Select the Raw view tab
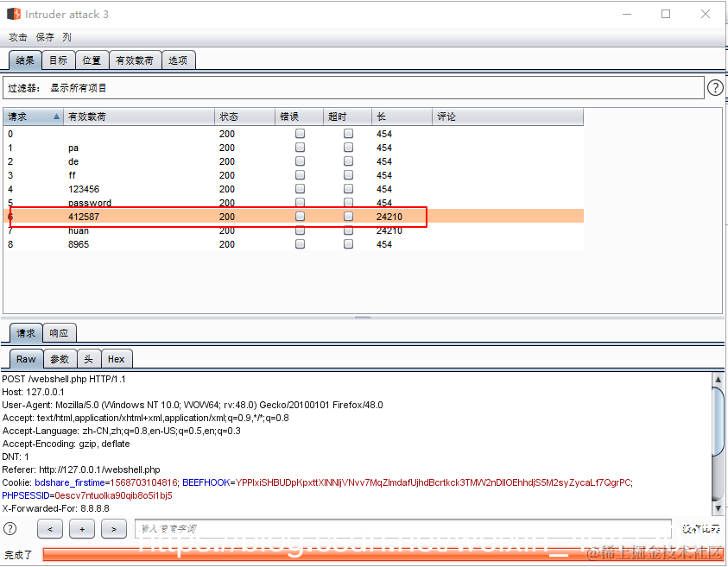This screenshot has width=728, height=567. point(26,359)
